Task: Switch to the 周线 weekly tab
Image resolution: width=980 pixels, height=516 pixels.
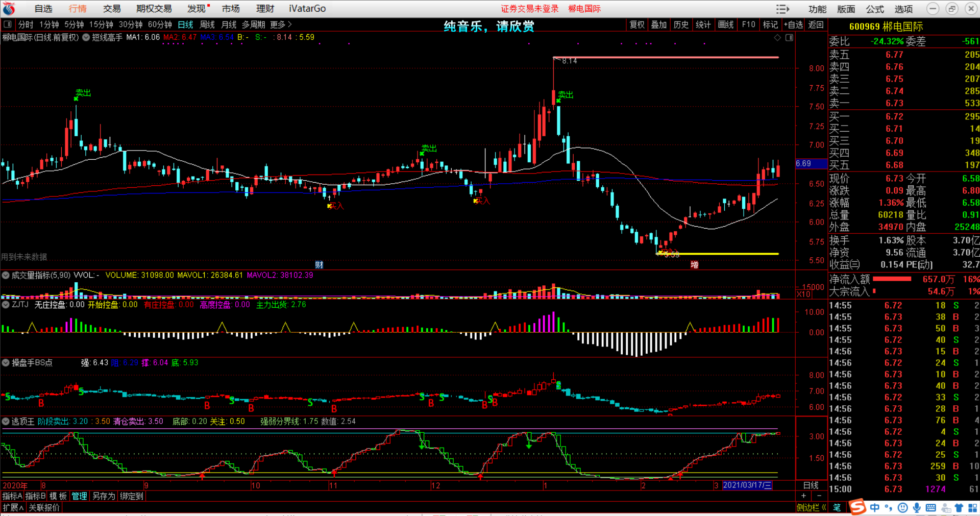Action: (207, 24)
